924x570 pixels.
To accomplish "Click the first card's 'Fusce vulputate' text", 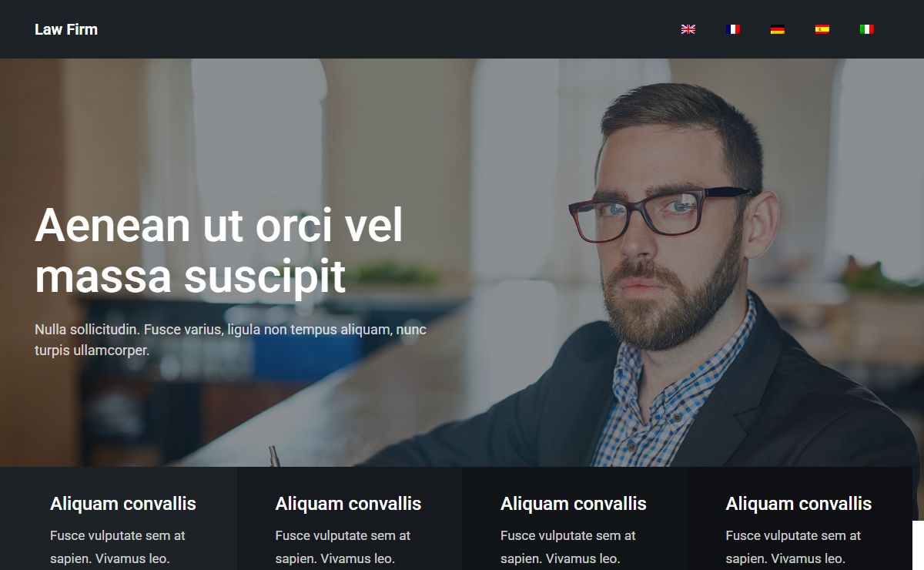I will tap(118, 547).
